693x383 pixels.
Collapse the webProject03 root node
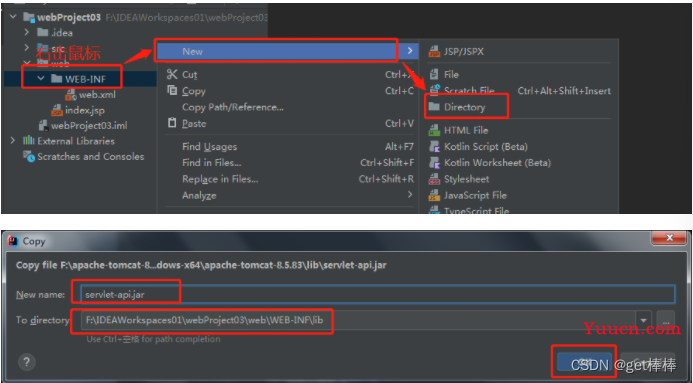point(13,17)
